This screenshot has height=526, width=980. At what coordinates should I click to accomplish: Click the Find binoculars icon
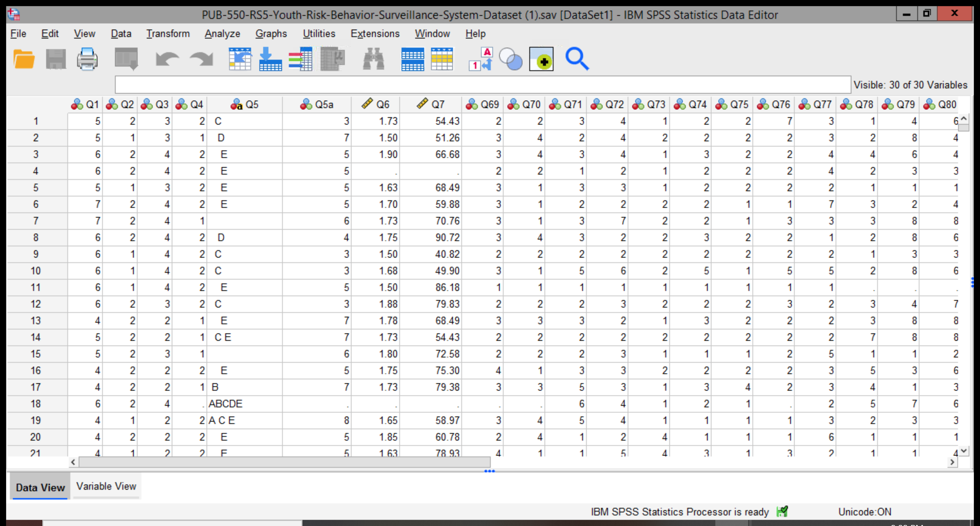374,59
